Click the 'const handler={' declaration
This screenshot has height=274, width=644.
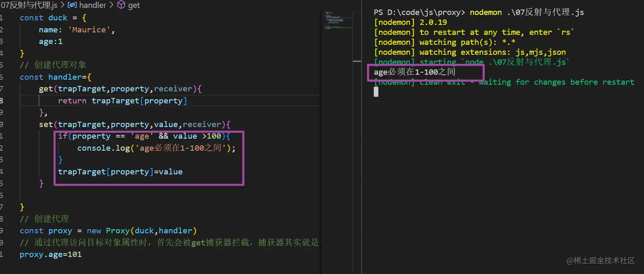pyautogui.click(x=56, y=77)
